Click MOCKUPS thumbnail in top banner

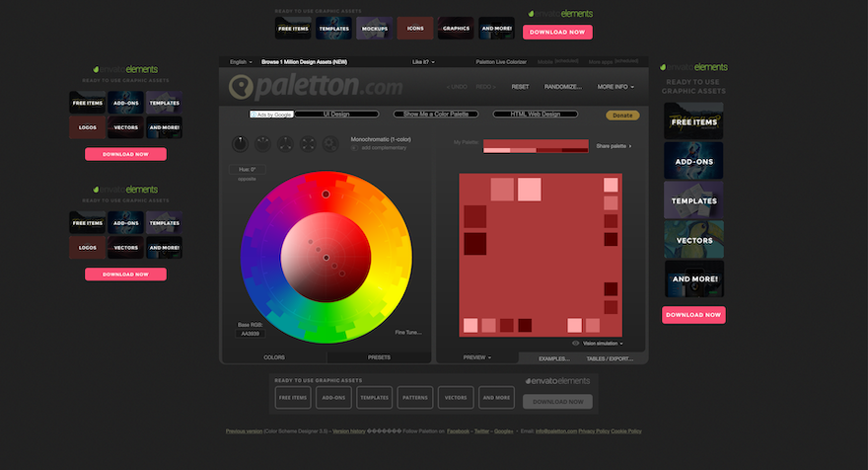pos(375,29)
